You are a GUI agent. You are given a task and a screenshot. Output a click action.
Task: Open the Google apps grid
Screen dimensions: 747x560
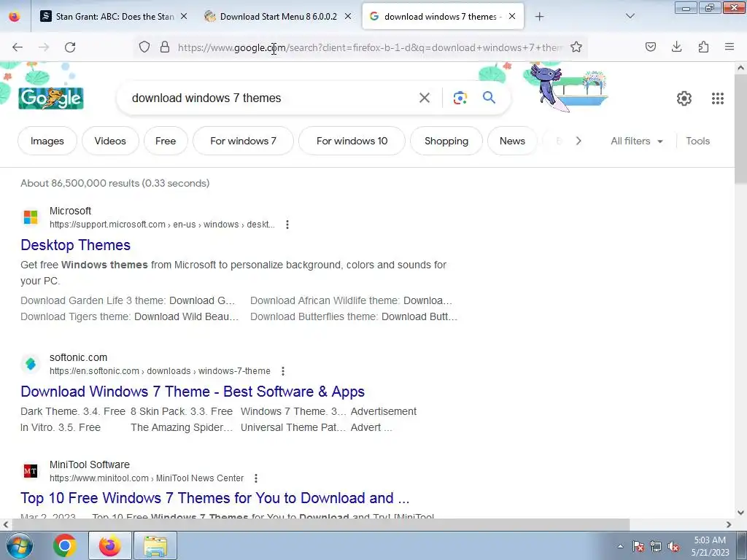pos(718,98)
